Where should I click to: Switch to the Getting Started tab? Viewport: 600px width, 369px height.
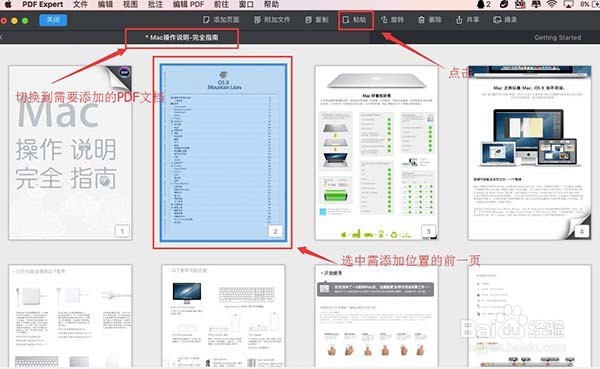(558, 37)
